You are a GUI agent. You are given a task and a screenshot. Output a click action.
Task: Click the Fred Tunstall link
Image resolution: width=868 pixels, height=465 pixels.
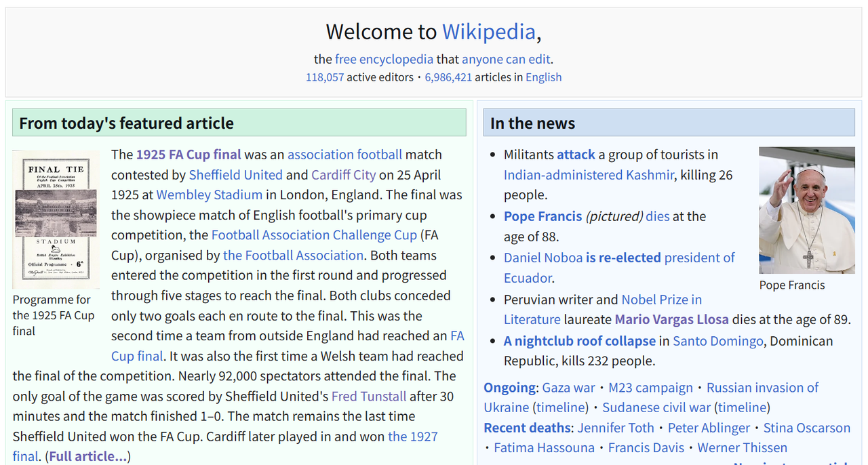point(369,397)
